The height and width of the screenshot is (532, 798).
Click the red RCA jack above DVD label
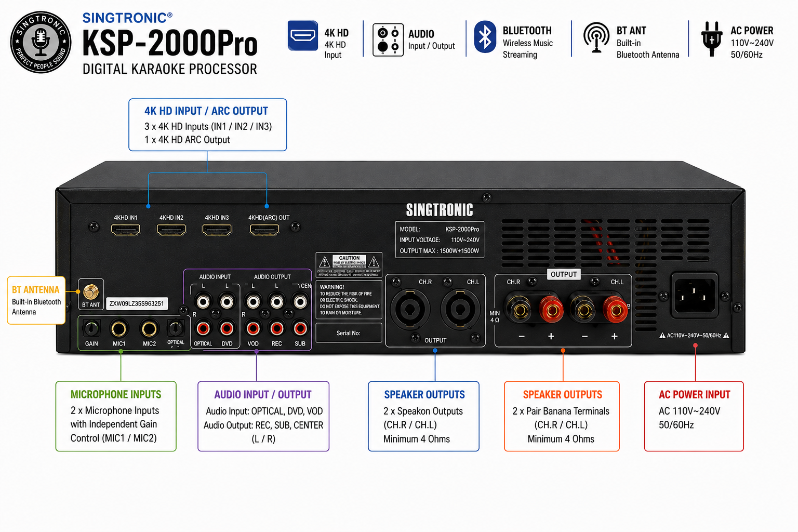coord(227,328)
